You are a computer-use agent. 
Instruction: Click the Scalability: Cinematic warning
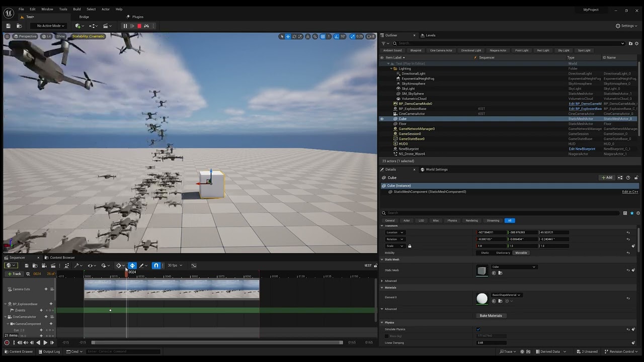point(88,36)
